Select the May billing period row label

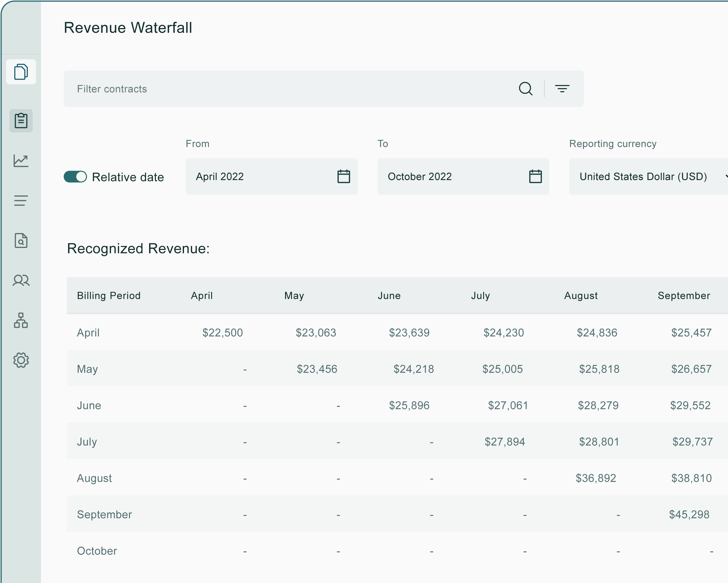pyautogui.click(x=87, y=369)
